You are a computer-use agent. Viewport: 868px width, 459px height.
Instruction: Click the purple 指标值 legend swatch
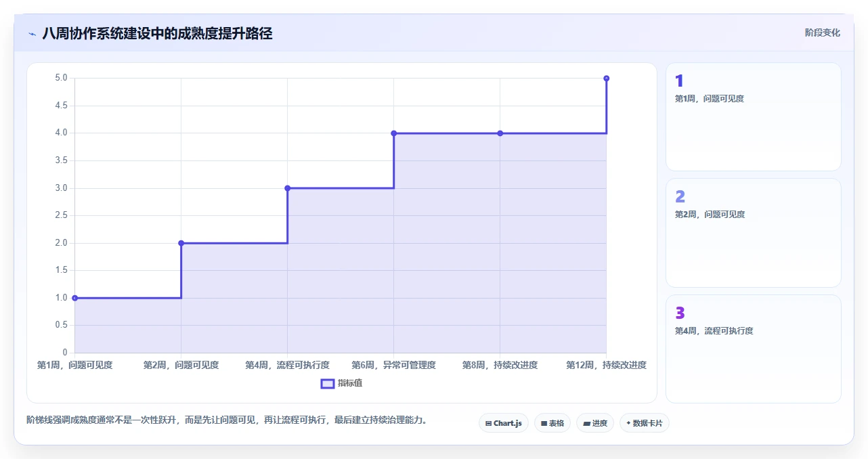tap(328, 384)
